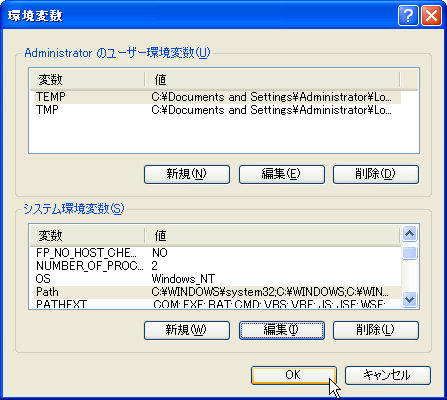Create new user variable with 新規(N)
The image size is (447, 400).
point(187,174)
